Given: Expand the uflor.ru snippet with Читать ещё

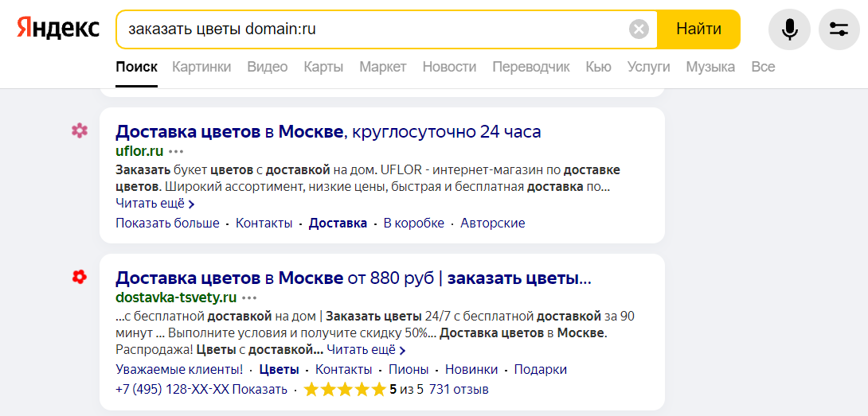Looking at the screenshot, I should 155,204.
